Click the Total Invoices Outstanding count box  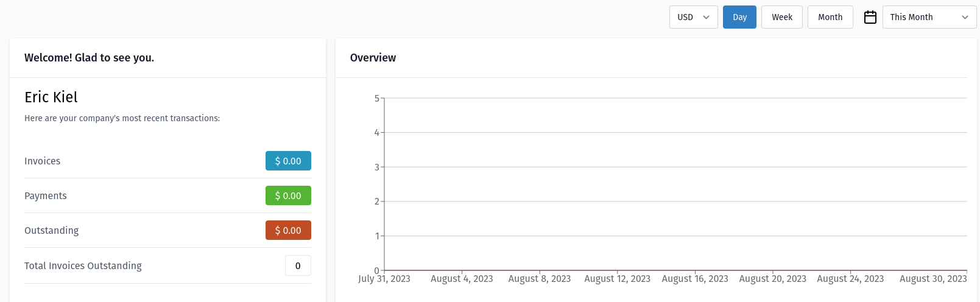point(298,265)
